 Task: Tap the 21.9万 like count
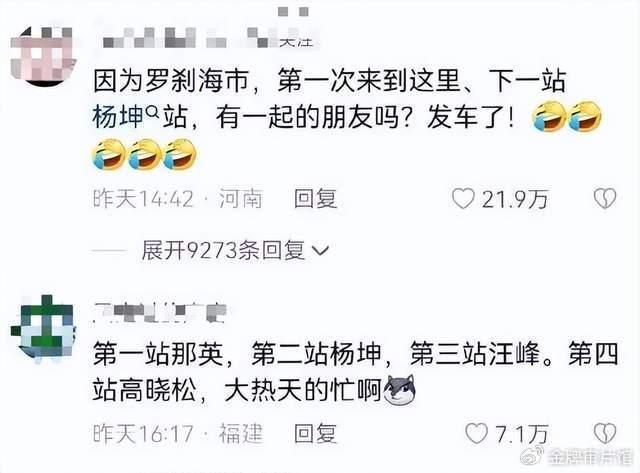coord(515,200)
